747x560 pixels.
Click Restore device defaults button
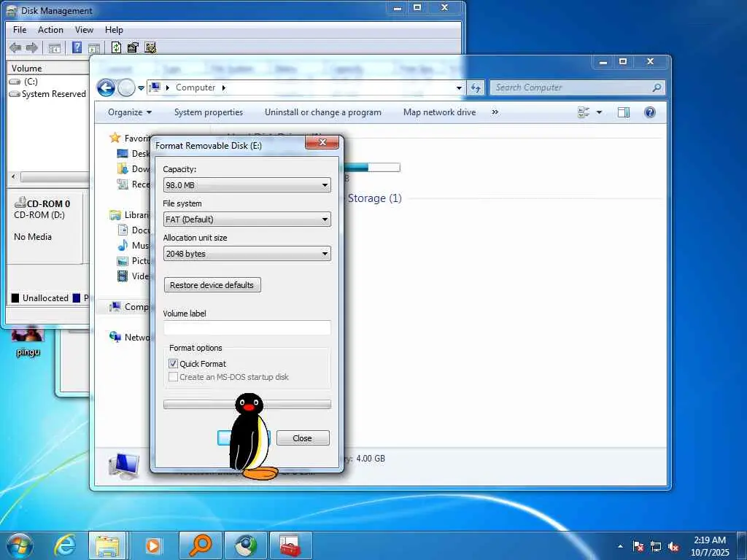point(212,285)
